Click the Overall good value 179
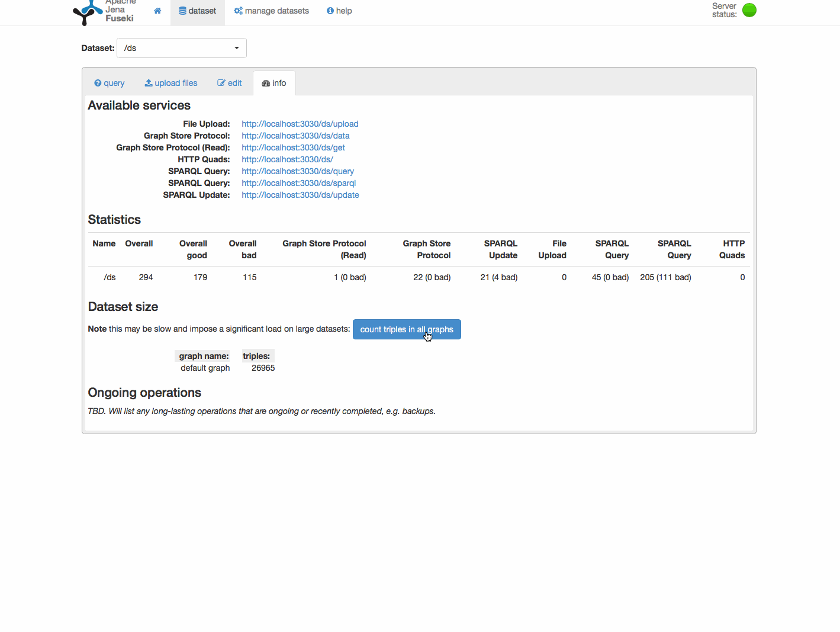This screenshot has height=632, width=840. [200, 277]
